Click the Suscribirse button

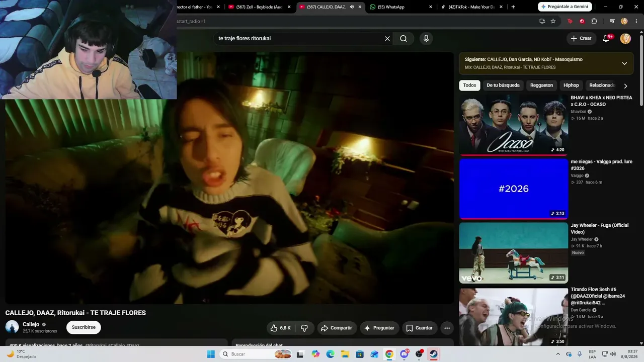(x=84, y=327)
